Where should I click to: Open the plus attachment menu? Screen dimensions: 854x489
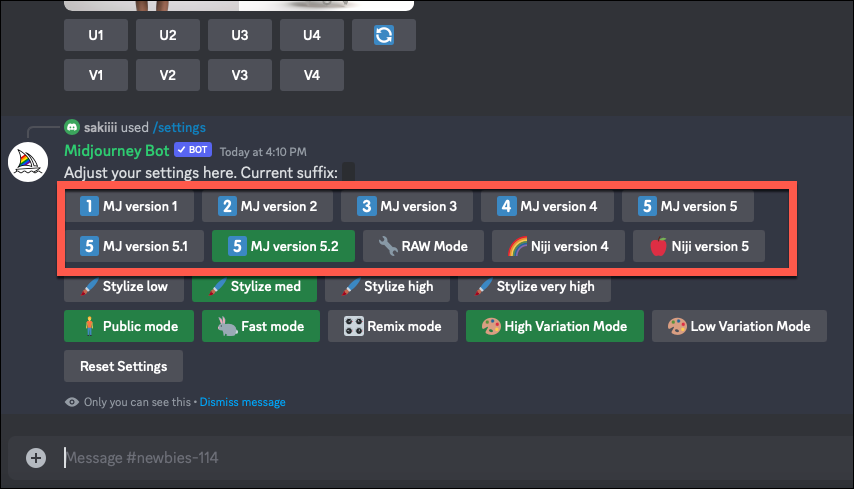[36, 458]
